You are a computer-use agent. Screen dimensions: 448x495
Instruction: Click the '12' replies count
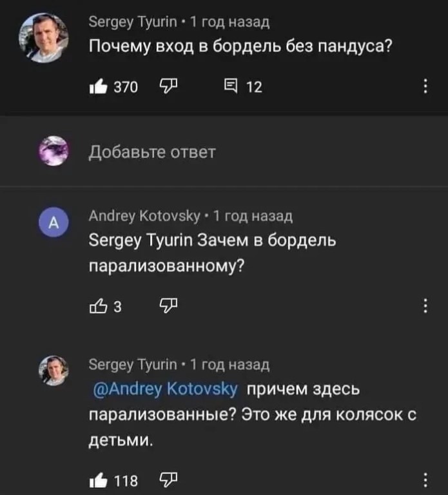pos(254,87)
